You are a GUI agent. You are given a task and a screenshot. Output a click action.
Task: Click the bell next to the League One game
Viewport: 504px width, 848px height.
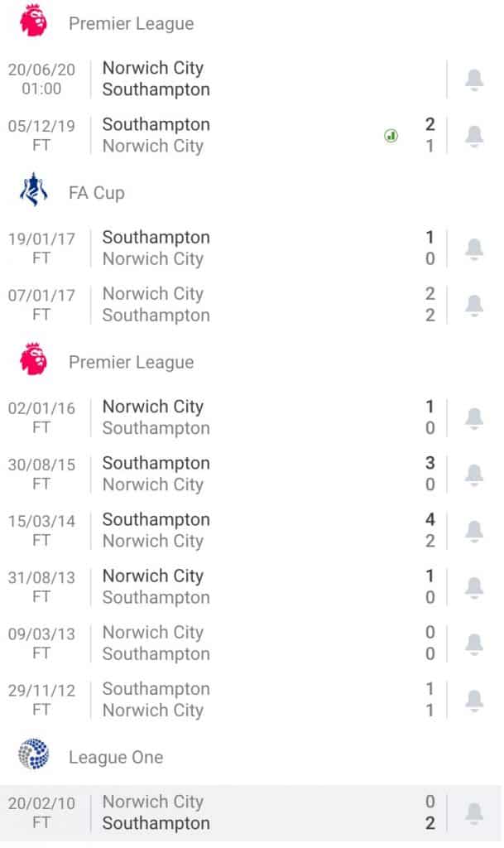pyautogui.click(x=474, y=812)
